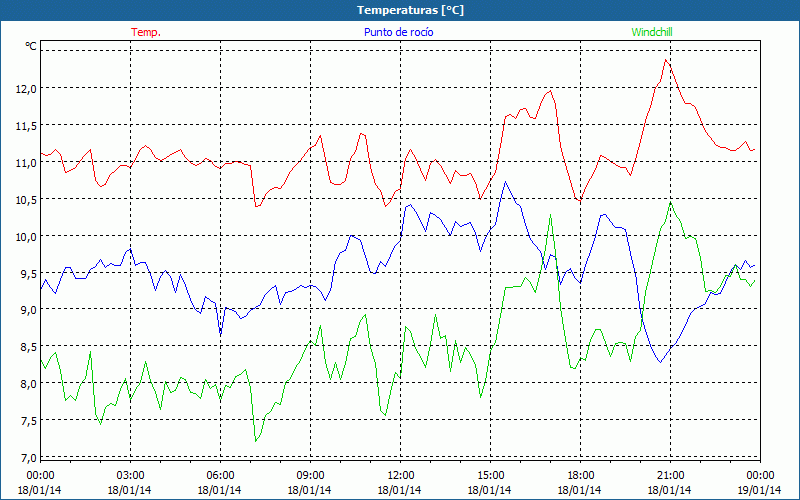The image size is (800, 500).
Task: Click the blue dew point peak after 15:00
Action: pyautogui.click(x=505, y=181)
